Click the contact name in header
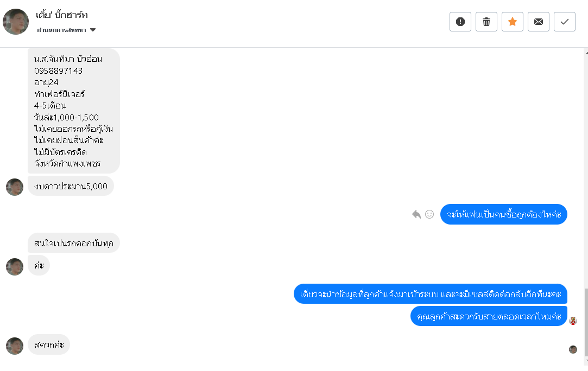The width and height of the screenshot is (588, 371). pos(62,15)
